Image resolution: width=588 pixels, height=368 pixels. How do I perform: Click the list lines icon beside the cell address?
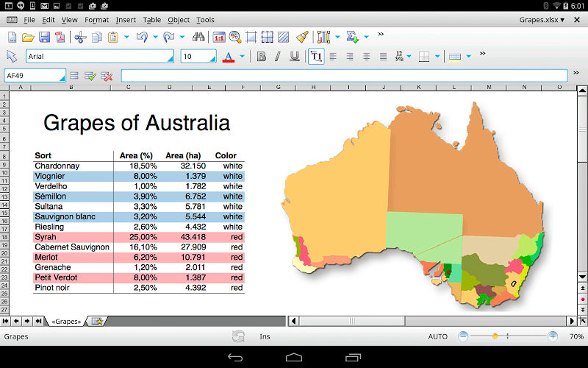pyautogui.click(x=74, y=76)
